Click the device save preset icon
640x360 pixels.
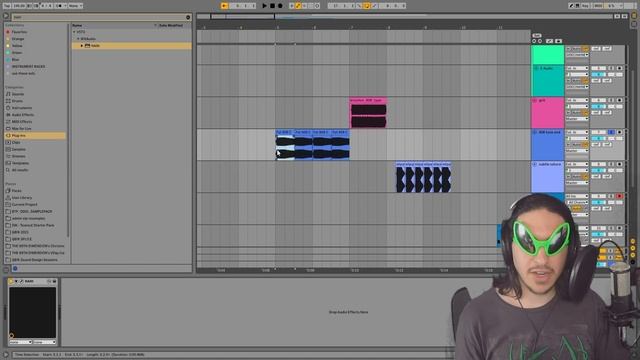[54, 281]
